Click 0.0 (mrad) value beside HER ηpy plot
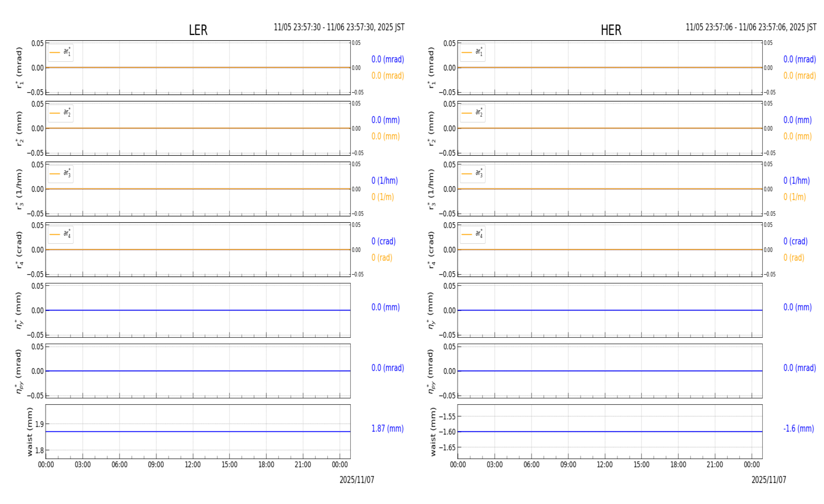 [799, 368]
